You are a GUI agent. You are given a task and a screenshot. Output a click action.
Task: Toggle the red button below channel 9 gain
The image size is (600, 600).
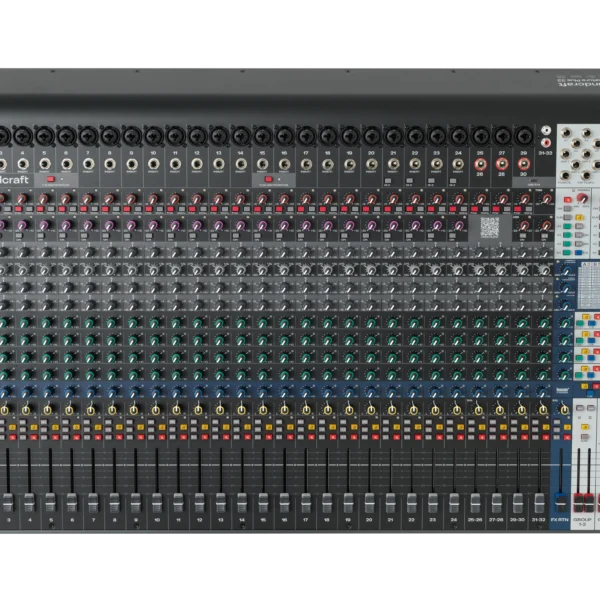127,209
